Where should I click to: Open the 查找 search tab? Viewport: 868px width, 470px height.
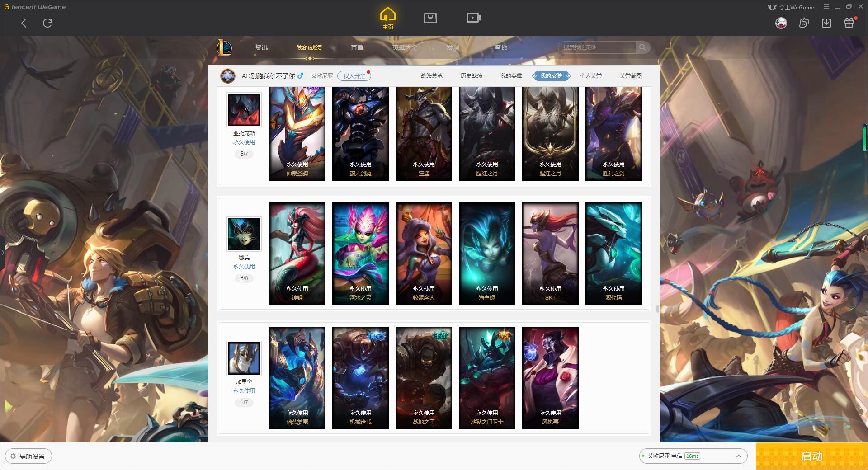tap(500, 47)
